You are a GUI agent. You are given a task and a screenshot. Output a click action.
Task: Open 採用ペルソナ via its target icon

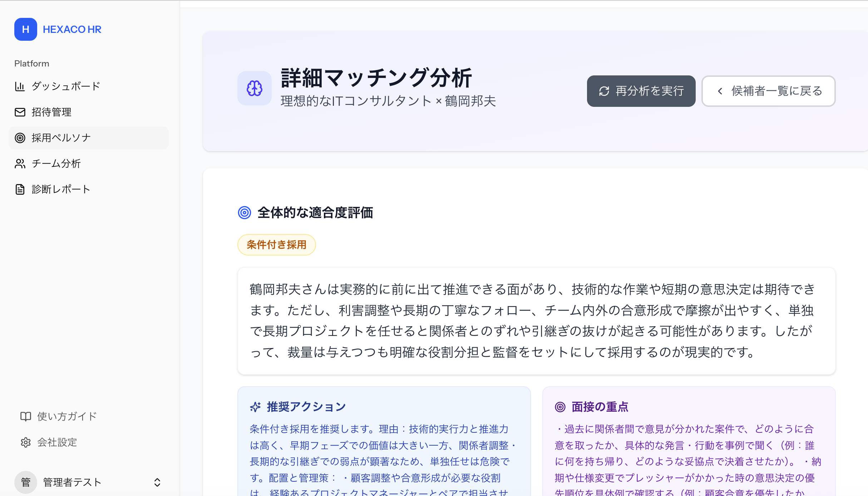coord(20,138)
